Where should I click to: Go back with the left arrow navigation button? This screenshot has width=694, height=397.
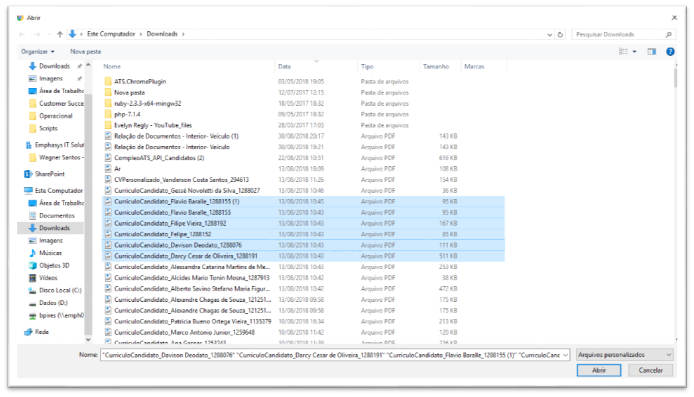click(x=22, y=34)
